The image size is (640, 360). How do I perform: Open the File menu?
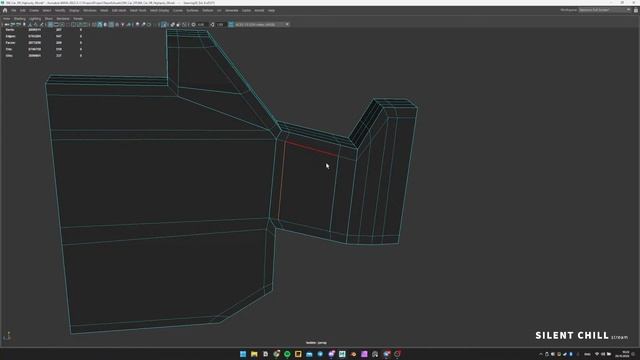click(14, 10)
